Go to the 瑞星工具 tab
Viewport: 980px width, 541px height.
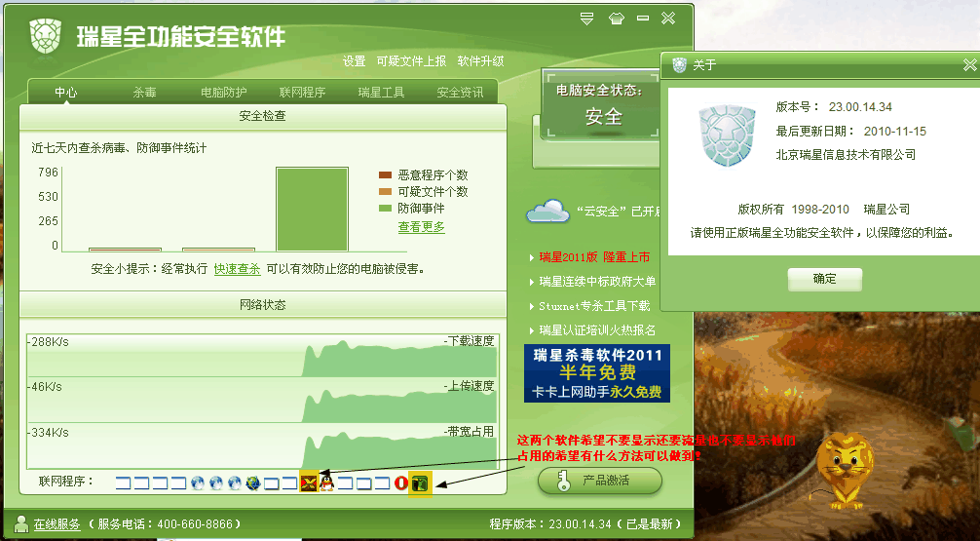click(x=381, y=93)
